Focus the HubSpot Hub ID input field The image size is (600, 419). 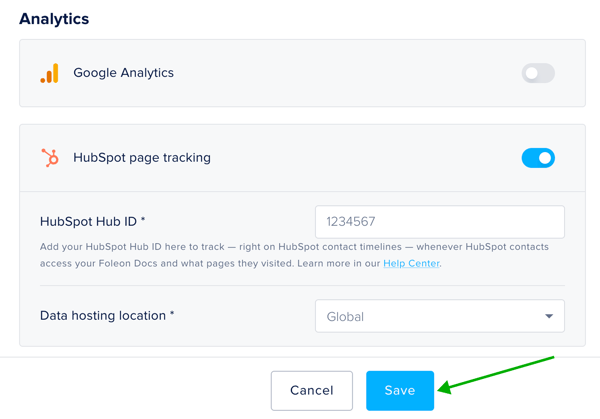[439, 222]
